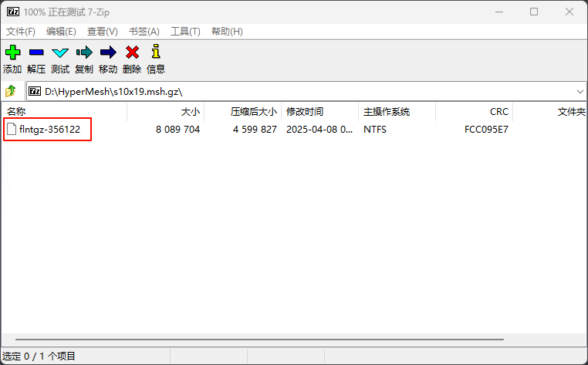Image resolution: width=588 pixels, height=365 pixels.
Task: Select the file flntgz-356122
Action: (x=50, y=130)
